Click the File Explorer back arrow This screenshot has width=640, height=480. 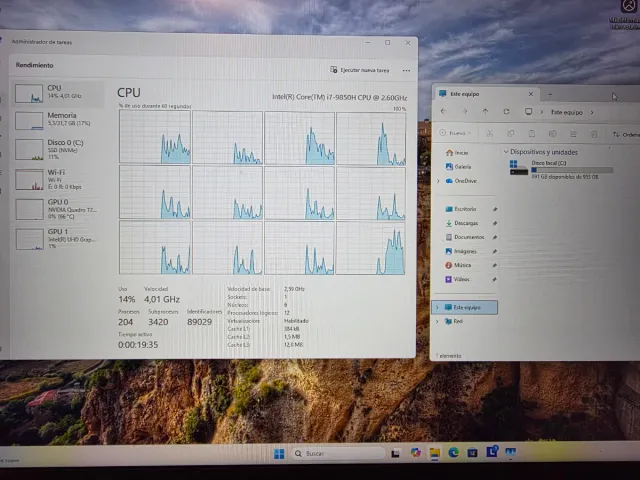point(444,112)
